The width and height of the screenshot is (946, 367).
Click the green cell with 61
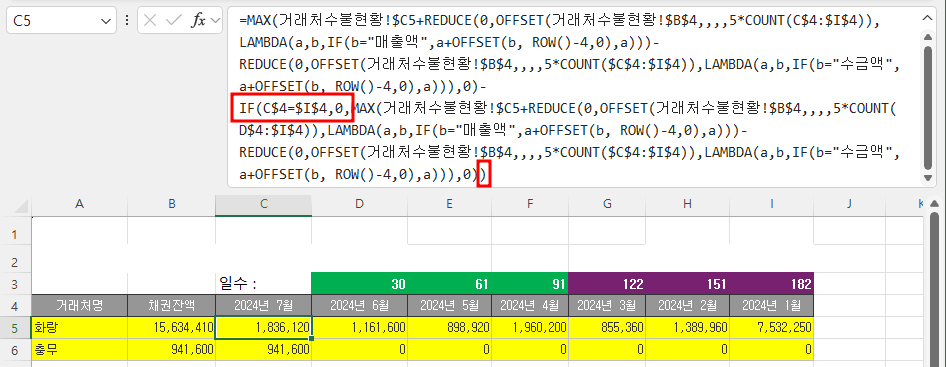(x=449, y=283)
